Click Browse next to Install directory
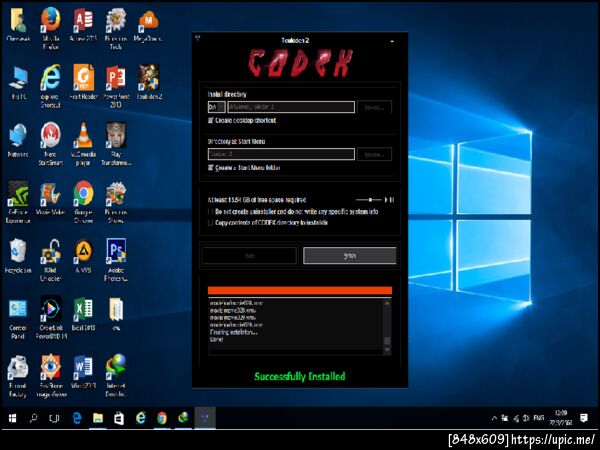 (x=374, y=107)
